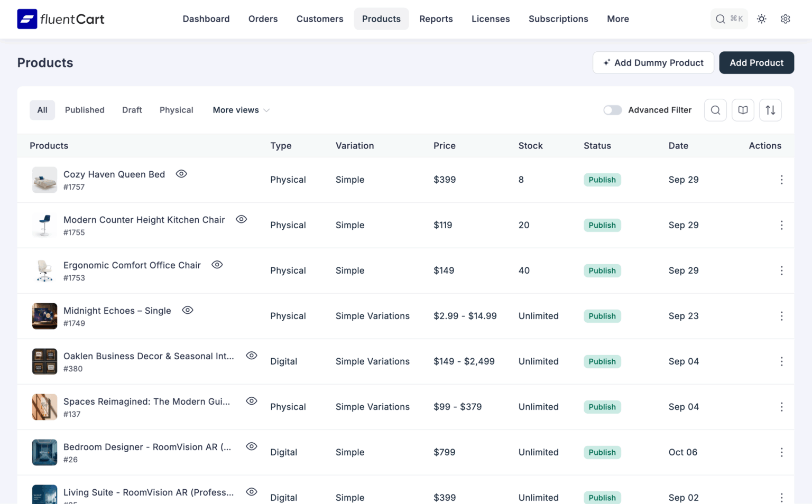Switch to the Draft tab

click(x=132, y=110)
